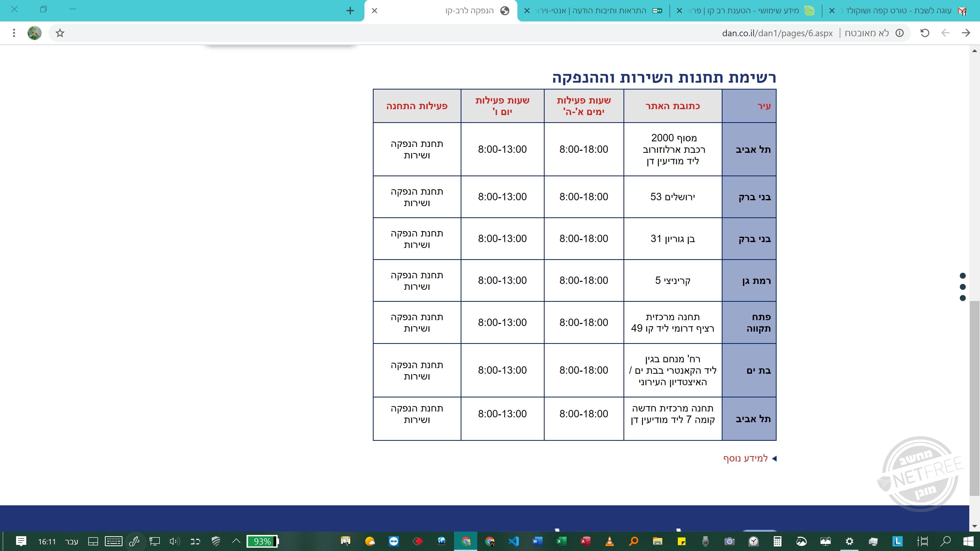This screenshot has width=980, height=551.
Task: Launch Visual Studio Code from taskbar
Action: click(513, 541)
